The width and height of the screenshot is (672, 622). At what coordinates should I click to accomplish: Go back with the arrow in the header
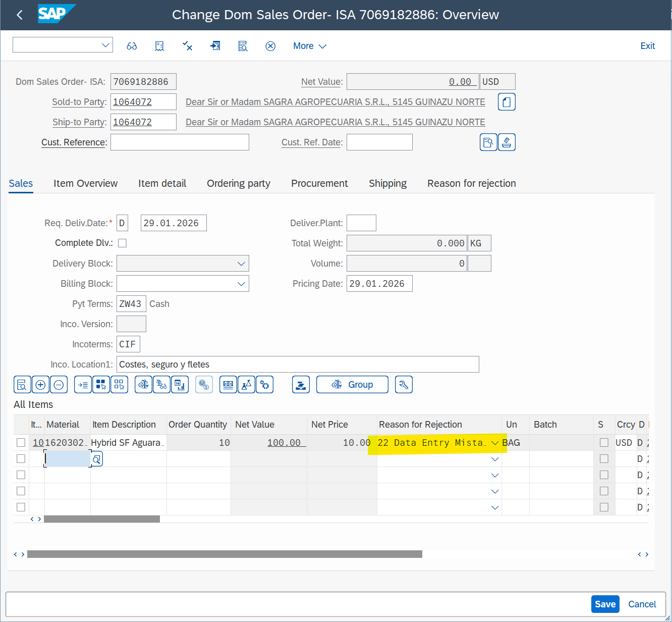pos(20,15)
